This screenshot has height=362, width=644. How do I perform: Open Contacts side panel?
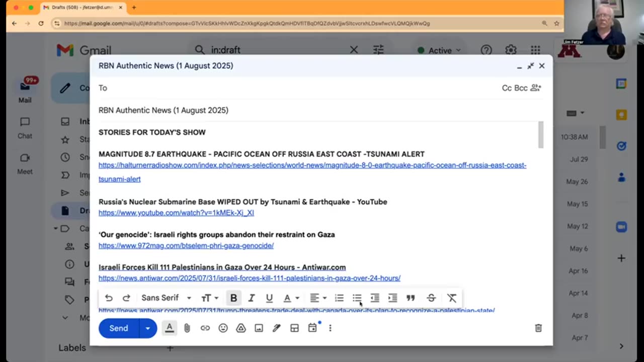click(621, 177)
